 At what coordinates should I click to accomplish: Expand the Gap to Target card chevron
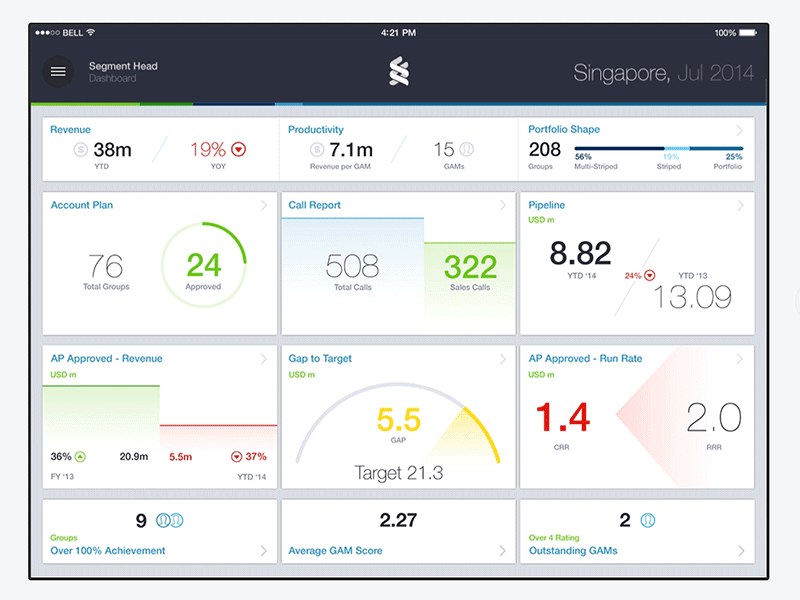tap(502, 359)
